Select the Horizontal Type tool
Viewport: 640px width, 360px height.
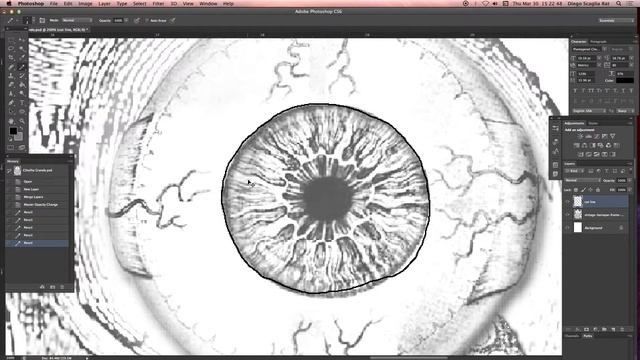pyautogui.click(x=22, y=102)
